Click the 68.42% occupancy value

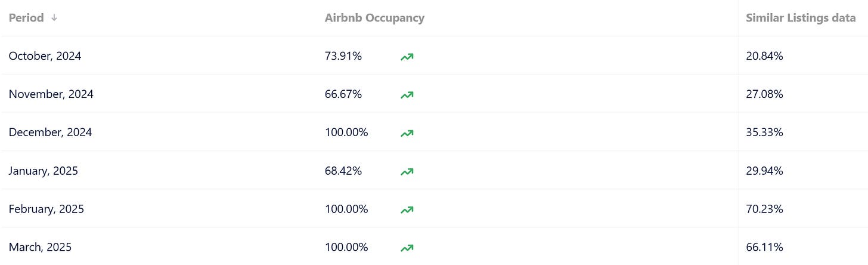coord(343,171)
